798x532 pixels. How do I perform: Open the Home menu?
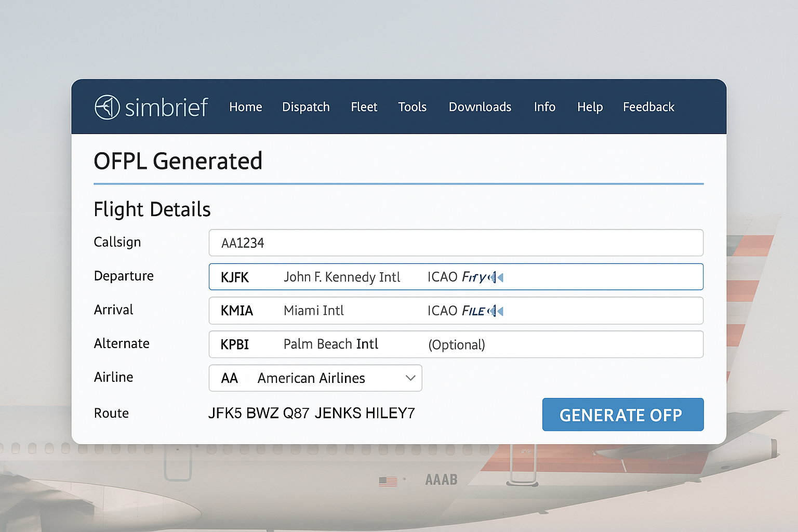coord(246,107)
